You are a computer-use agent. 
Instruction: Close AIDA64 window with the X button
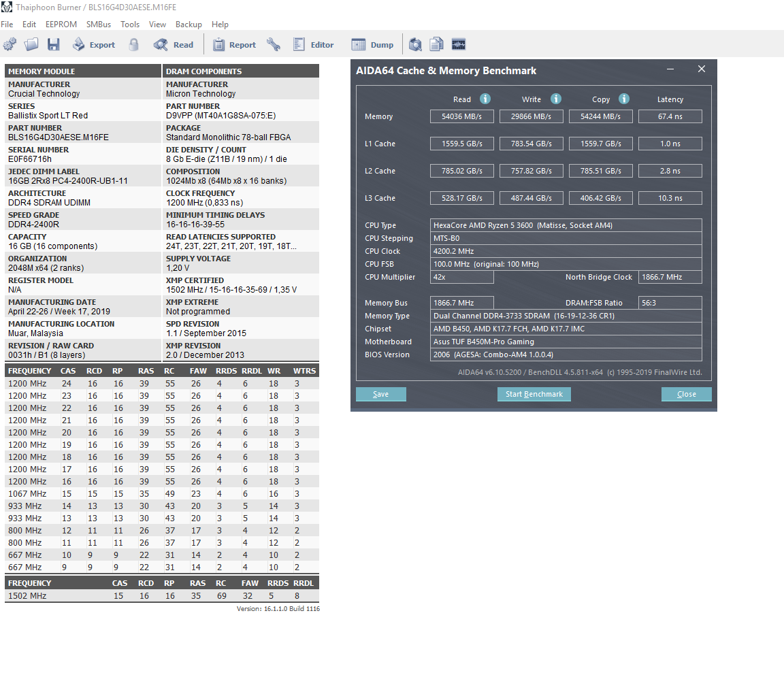702,69
